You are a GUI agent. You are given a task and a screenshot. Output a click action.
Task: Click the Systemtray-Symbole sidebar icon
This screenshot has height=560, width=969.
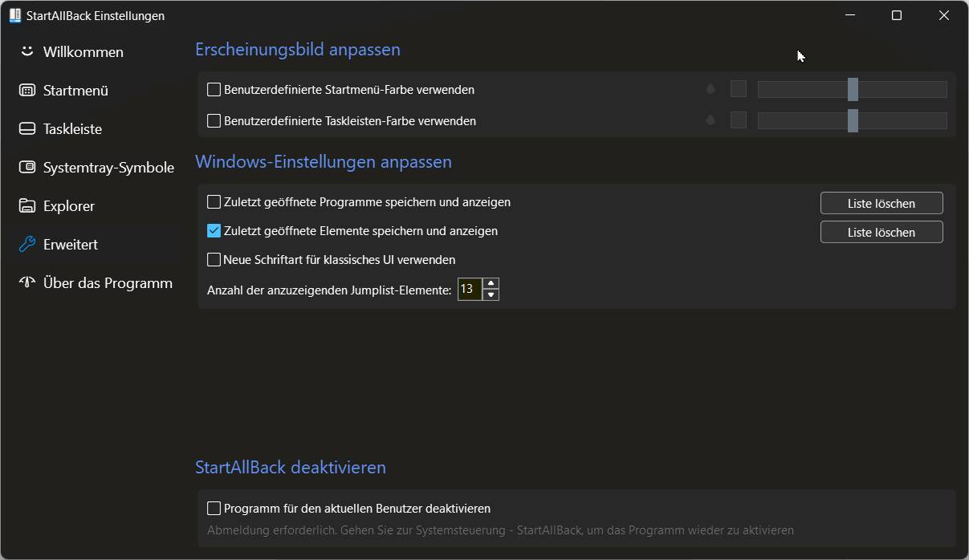[x=27, y=168]
